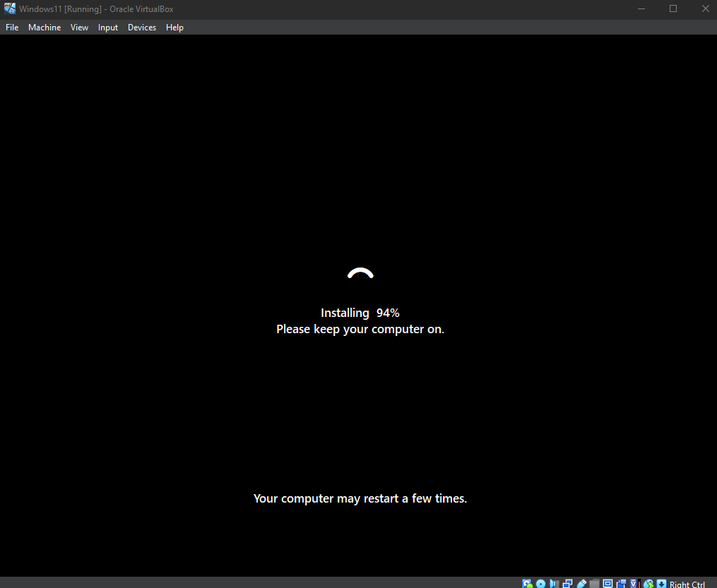Click the mouse integration status icon

coord(648,584)
